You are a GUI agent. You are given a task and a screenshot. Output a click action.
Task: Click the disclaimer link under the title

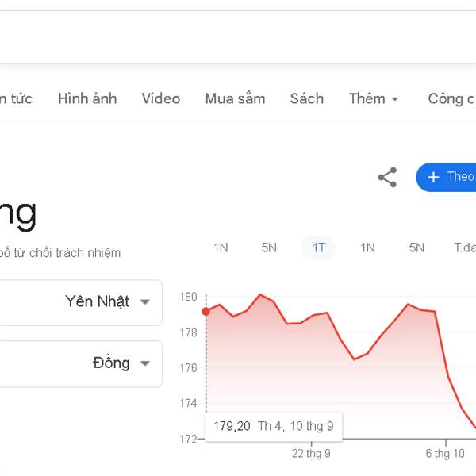(60, 253)
